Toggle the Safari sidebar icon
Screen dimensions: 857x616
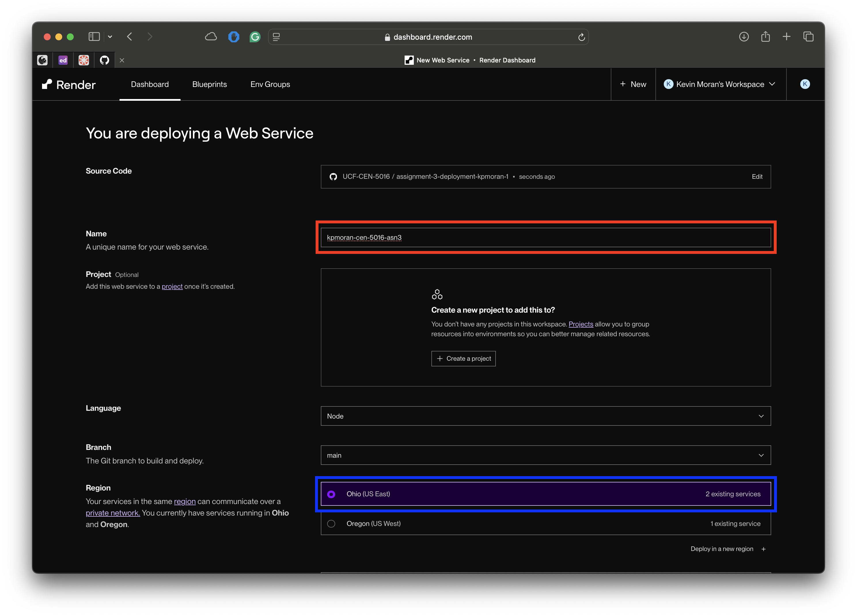(94, 37)
